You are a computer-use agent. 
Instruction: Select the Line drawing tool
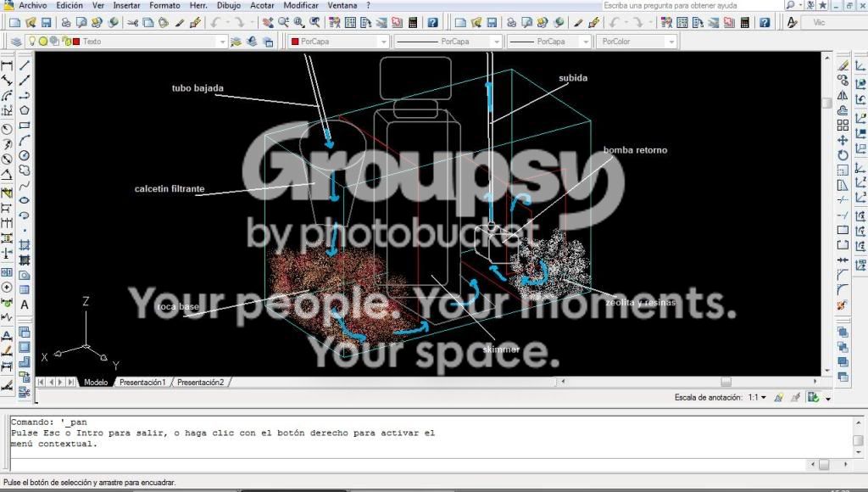pyautogui.click(x=25, y=65)
